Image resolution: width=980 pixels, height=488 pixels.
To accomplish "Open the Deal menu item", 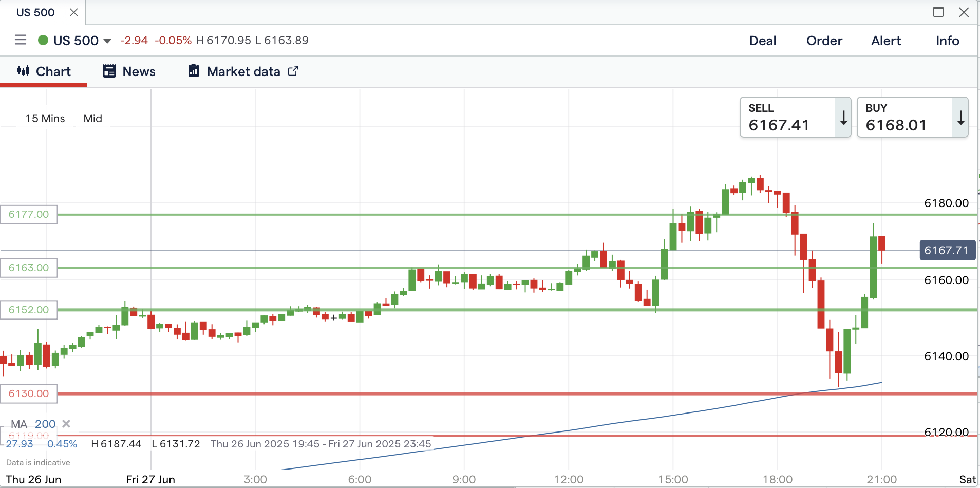I will click(x=762, y=41).
